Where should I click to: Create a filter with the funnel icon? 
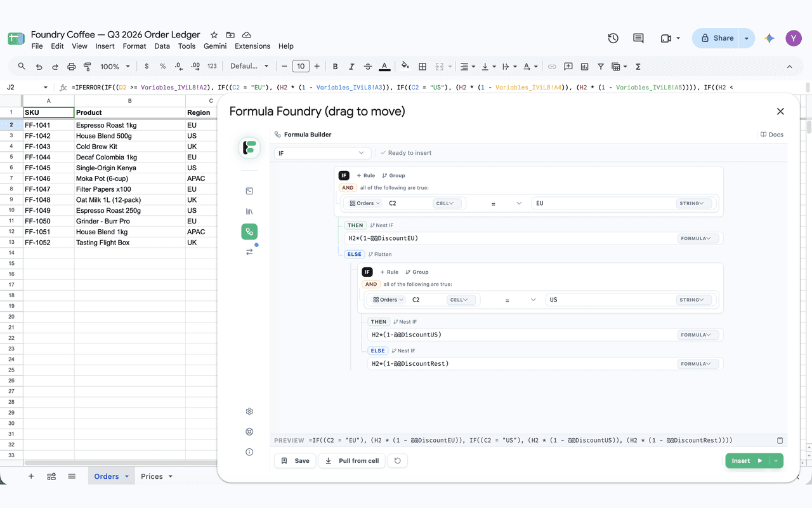pos(601,66)
